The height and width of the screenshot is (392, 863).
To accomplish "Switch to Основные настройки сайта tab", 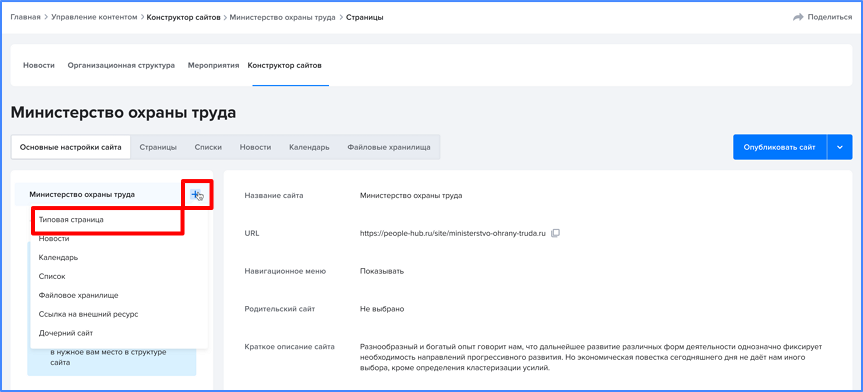I will coord(70,147).
